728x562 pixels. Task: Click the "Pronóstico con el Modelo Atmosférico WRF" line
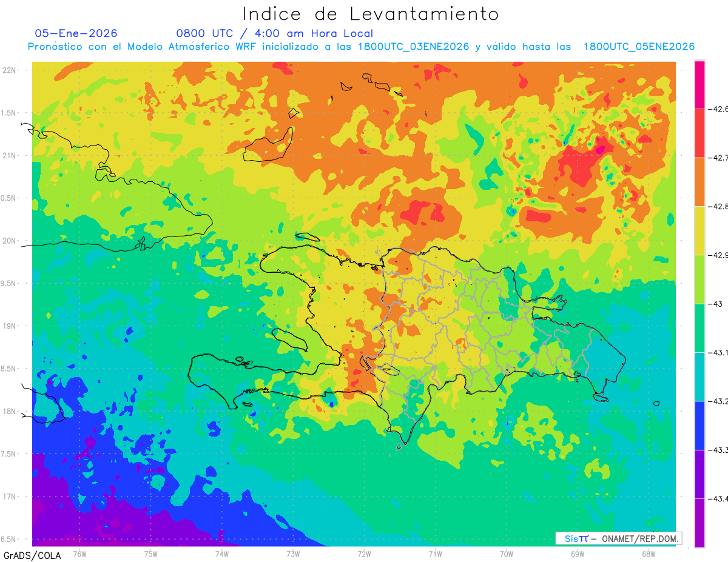pyautogui.click(x=361, y=47)
